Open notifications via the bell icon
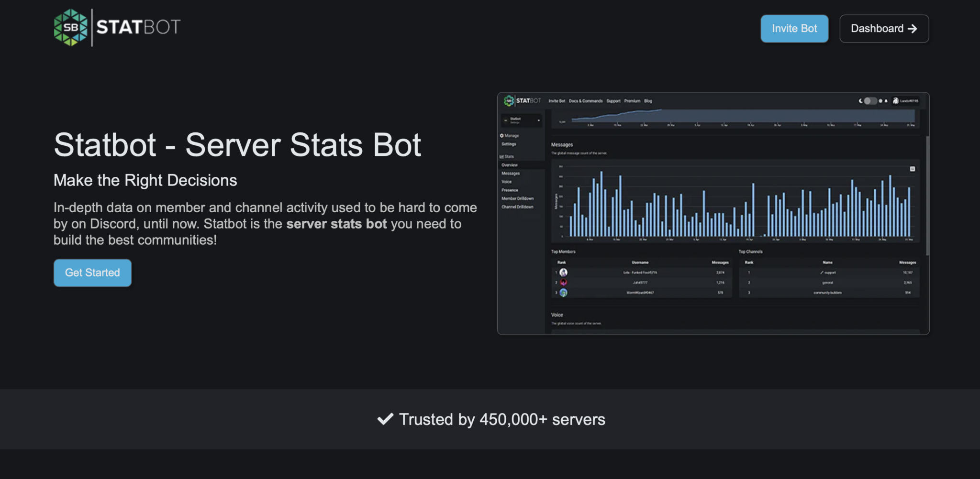 [x=886, y=101]
